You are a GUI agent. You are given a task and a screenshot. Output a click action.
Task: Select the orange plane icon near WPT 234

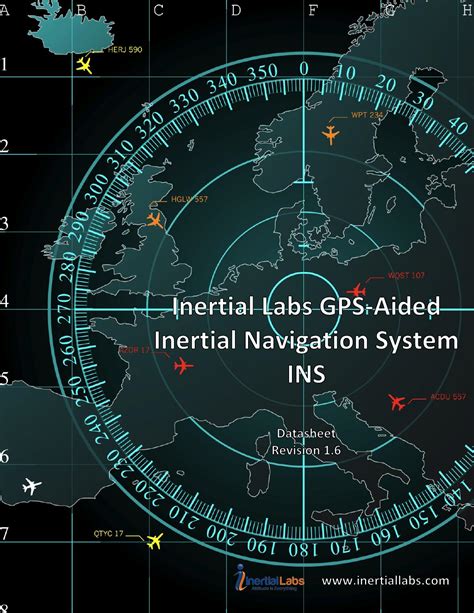tap(331, 135)
